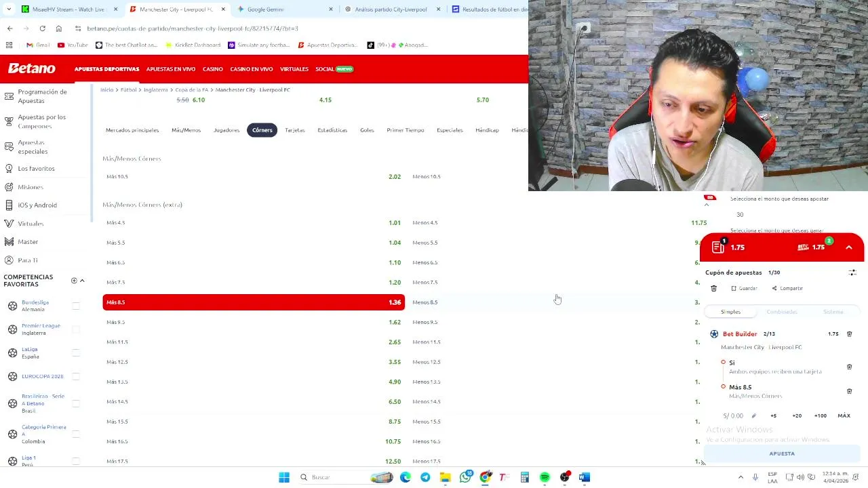Click the Los favoritos star icon
This screenshot has height=488, width=868.
point(9,168)
